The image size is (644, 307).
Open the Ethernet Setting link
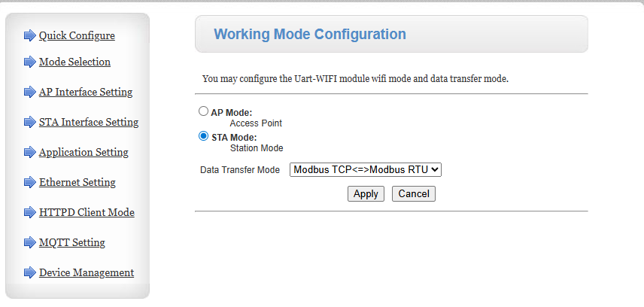77,182
